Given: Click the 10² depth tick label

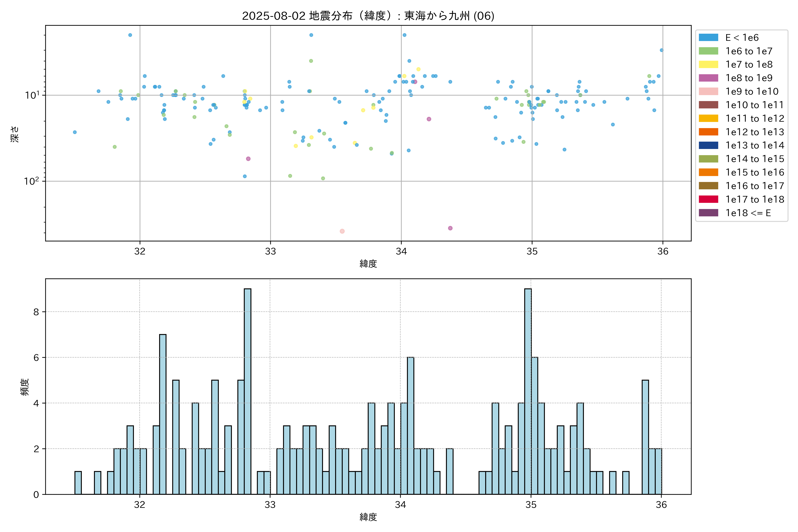Looking at the screenshot, I should point(31,181).
